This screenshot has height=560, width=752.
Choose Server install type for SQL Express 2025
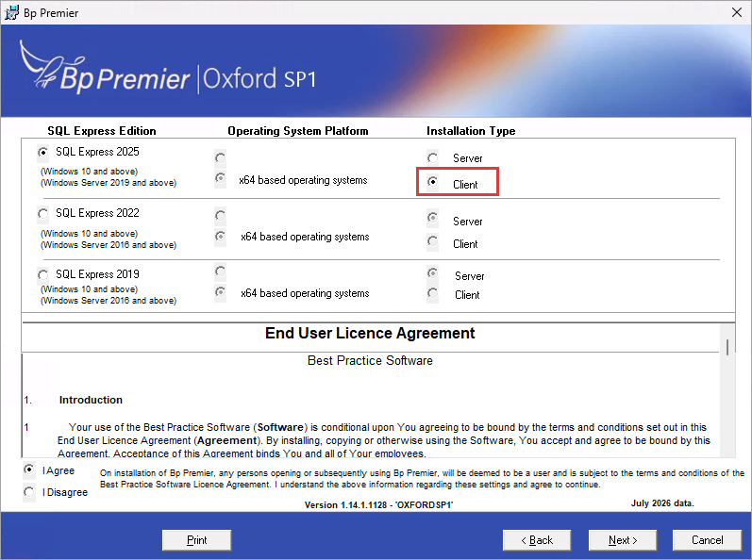pos(432,158)
